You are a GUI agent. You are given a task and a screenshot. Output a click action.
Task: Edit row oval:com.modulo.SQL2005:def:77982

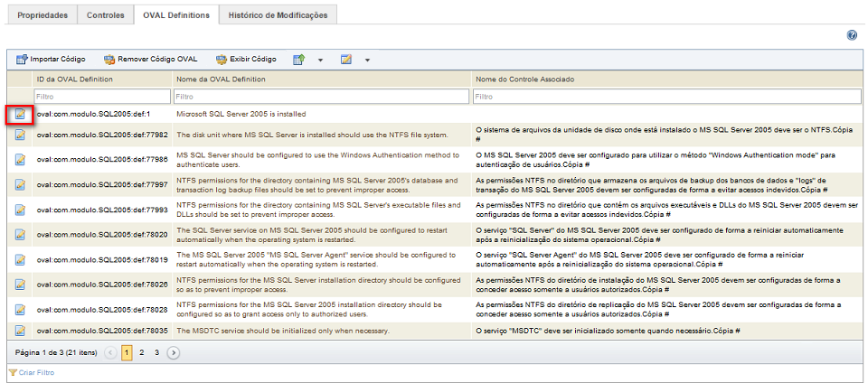(21, 135)
